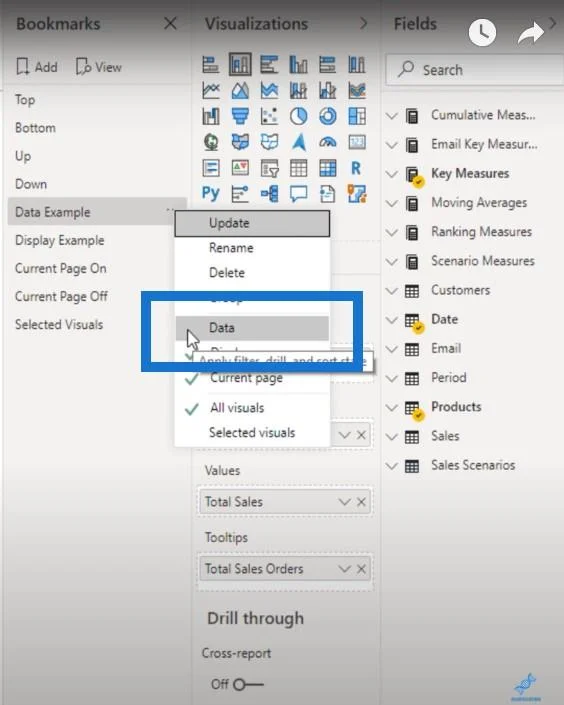Viewport: 564px width, 705px height.
Task: Choose Selected visuals in context menu
Action: click(252, 433)
